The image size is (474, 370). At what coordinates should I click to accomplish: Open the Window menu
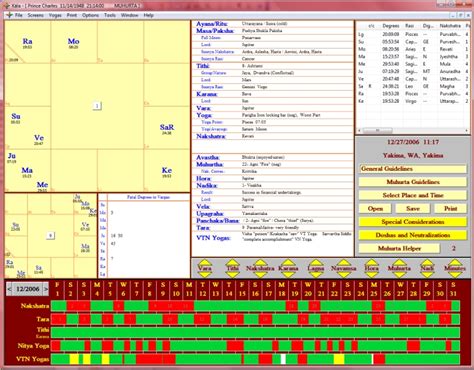[129, 15]
